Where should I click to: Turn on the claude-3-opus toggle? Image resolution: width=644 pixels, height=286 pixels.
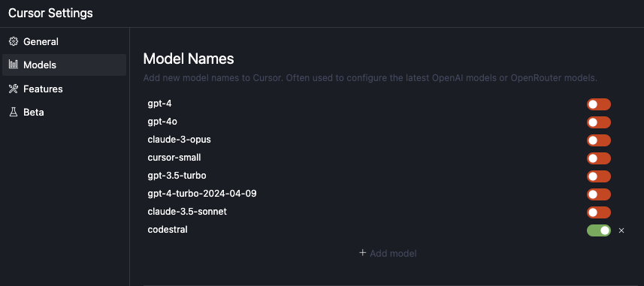(599, 140)
